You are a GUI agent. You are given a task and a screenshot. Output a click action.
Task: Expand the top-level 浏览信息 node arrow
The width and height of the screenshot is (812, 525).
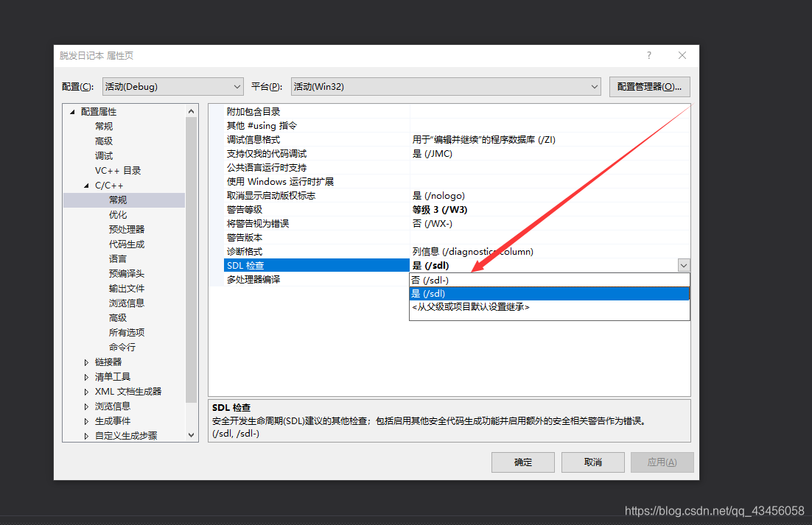tap(86, 406)
